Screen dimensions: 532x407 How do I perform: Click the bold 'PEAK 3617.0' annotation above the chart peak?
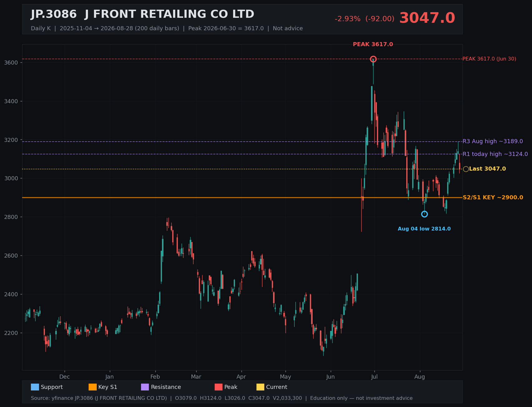[x=373, y=45]
